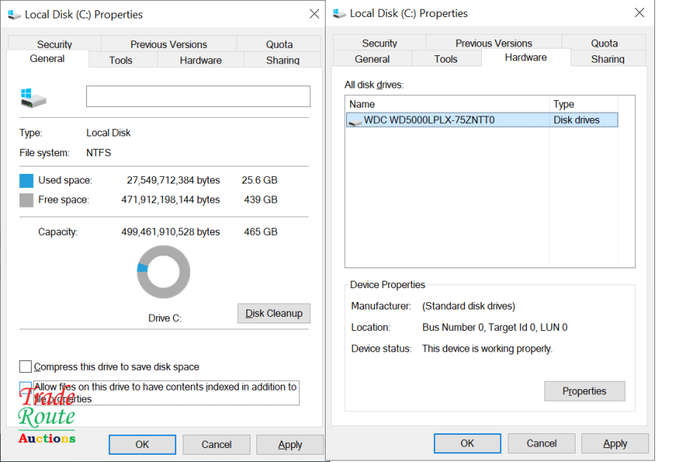Click Drive C: label under chart
This screenshot has height=462, width=700.
pos(165,318)
